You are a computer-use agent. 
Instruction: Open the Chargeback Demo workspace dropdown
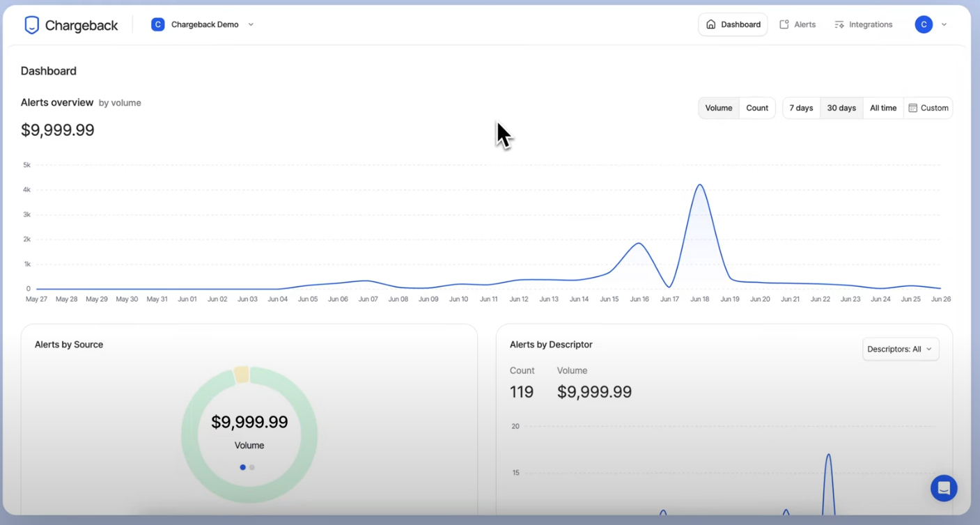pyautogui.click(x=251, y=24)
